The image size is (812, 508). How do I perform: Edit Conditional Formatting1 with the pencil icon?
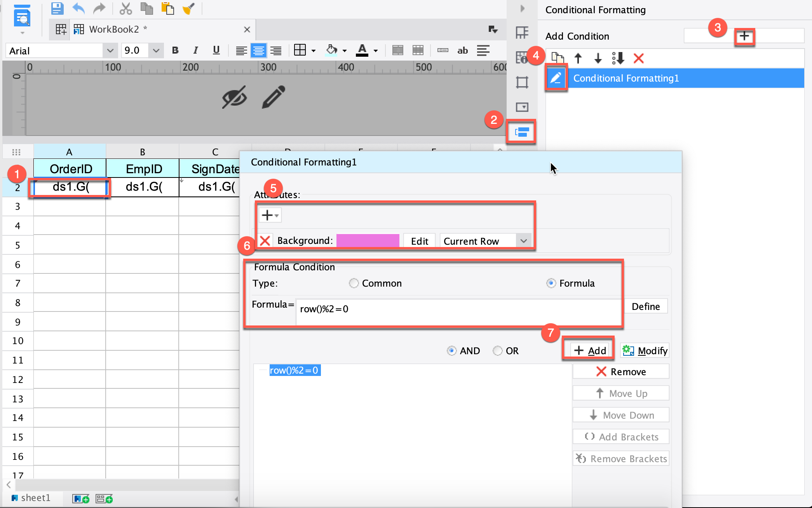click(556, 78)
